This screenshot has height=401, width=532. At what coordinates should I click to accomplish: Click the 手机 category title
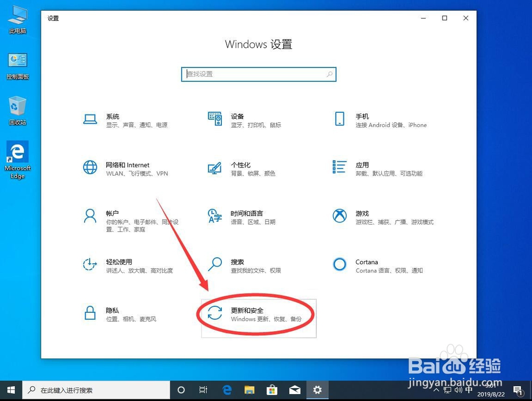(362, 116)
